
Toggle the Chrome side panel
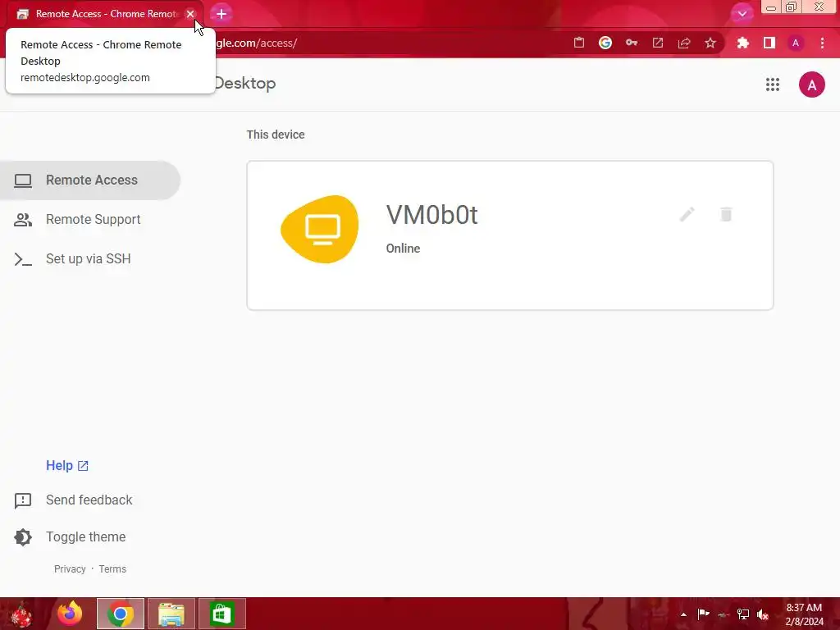769,43
